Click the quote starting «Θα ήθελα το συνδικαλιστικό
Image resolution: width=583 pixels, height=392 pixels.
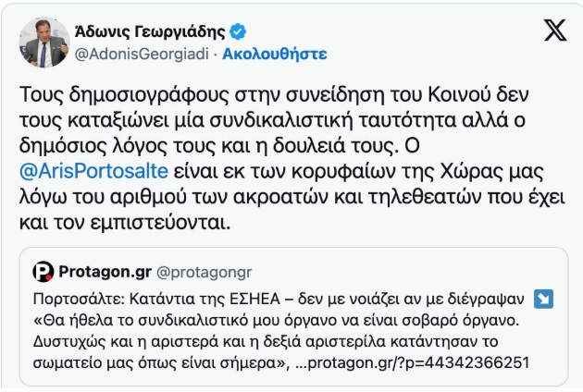click(x=276, y=320)
